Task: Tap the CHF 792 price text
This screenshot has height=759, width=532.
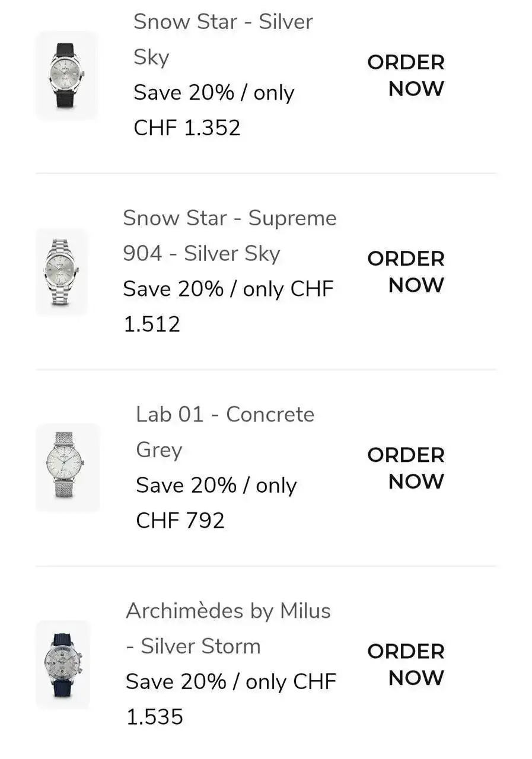Action: pyautogui.click(x=180, y=521)
